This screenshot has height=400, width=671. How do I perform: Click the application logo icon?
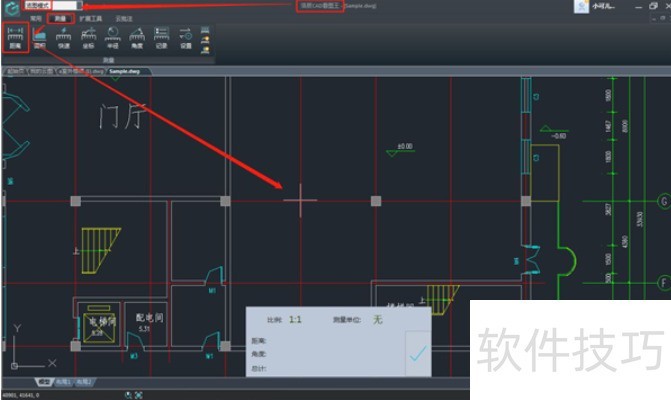pyautogui.click(x=12, y=8)
